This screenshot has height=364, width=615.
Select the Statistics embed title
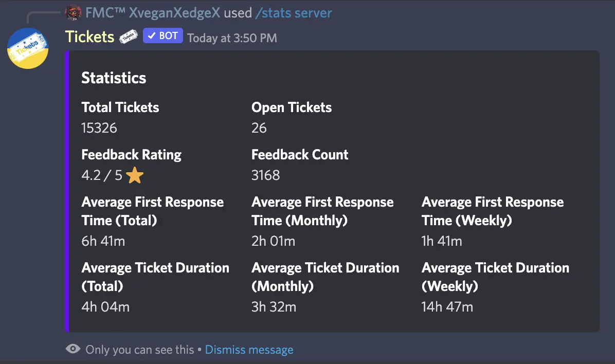point(114,78)
